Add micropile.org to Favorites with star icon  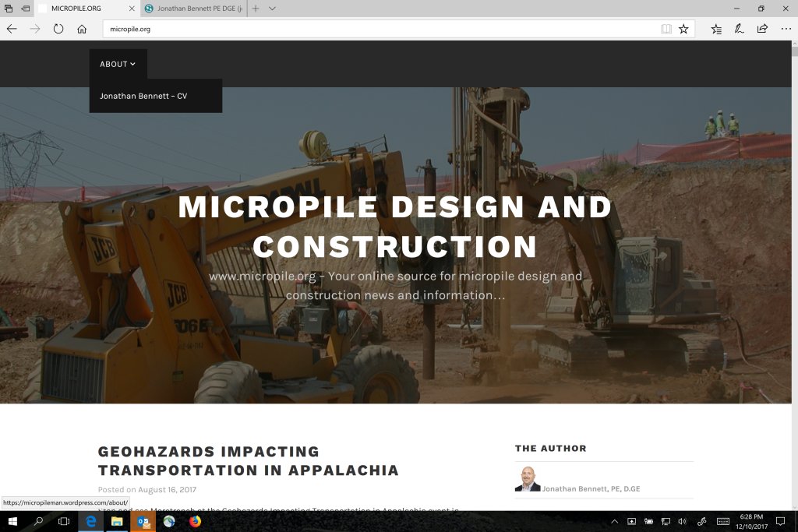click(x=683, y=29)
